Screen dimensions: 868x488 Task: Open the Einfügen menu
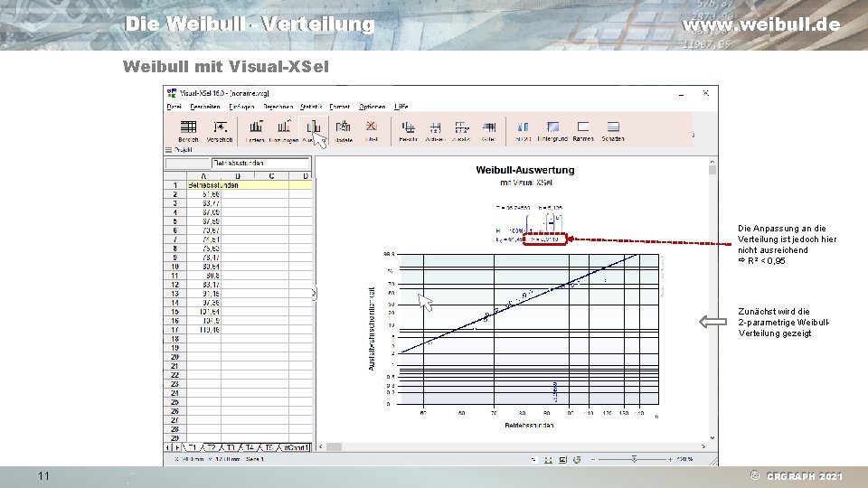241,107
